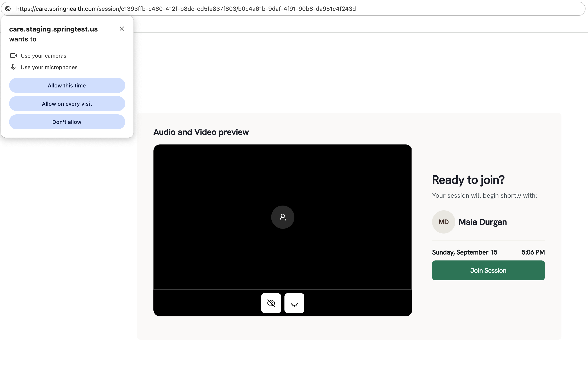
Task: Join the session with green button
Action: click(x=488, y=270)
